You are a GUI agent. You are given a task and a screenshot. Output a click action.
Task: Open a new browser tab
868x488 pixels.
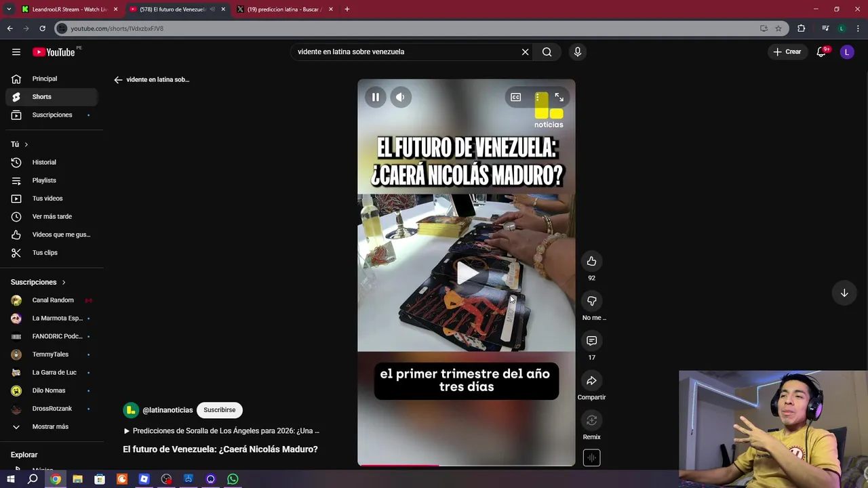pos(347,9)
